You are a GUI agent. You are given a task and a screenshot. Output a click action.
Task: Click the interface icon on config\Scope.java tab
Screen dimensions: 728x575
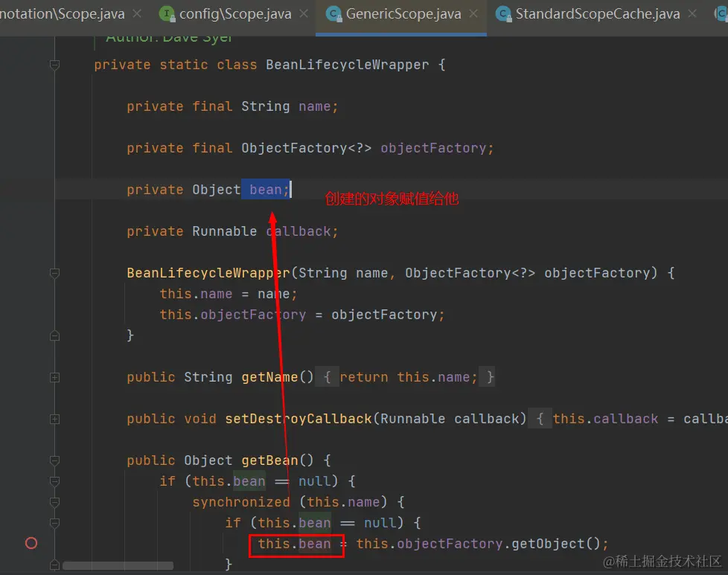[x=167, y=14]
